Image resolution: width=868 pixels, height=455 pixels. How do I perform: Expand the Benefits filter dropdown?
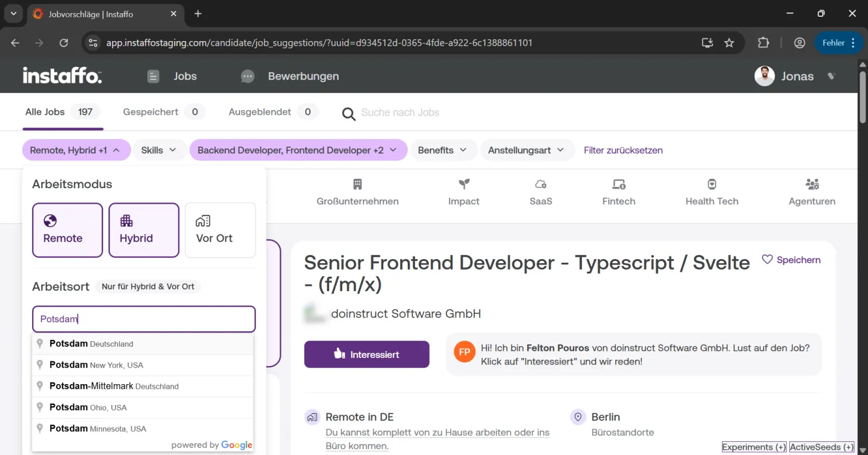(x=444, y=150)
